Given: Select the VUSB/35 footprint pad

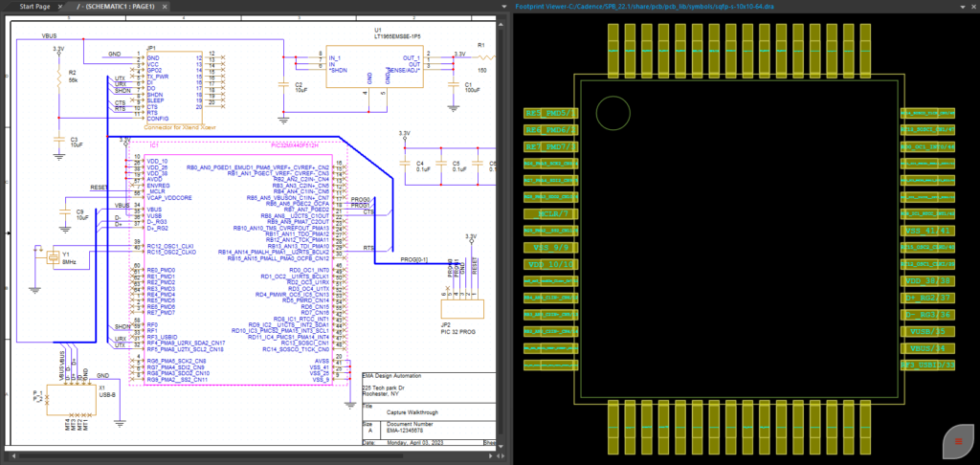Looking at the screenshot, I should (928, 331).
